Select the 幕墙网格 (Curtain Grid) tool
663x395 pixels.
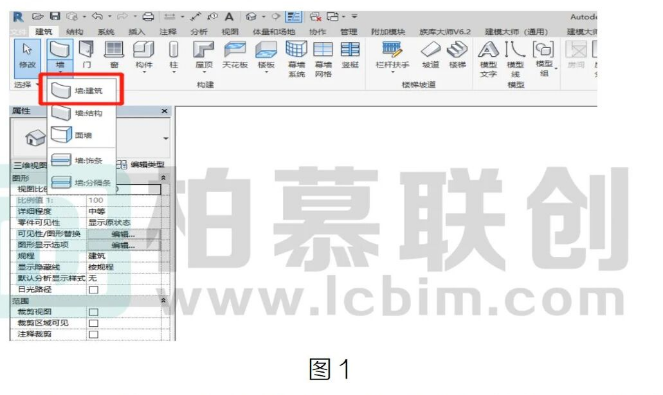pos(323,58)
